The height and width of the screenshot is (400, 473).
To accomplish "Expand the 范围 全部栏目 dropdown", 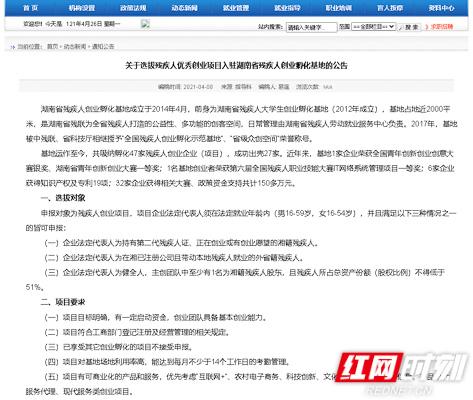I will [374, 27].
